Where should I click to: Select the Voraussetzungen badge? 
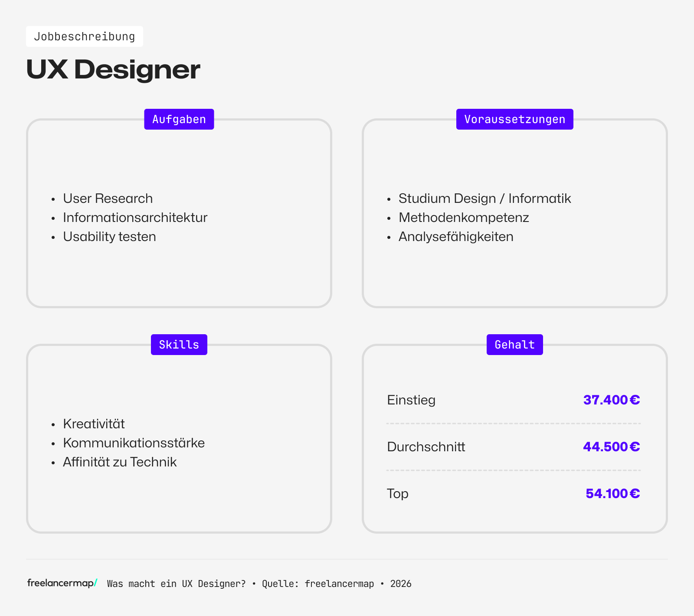coord(514,119)
